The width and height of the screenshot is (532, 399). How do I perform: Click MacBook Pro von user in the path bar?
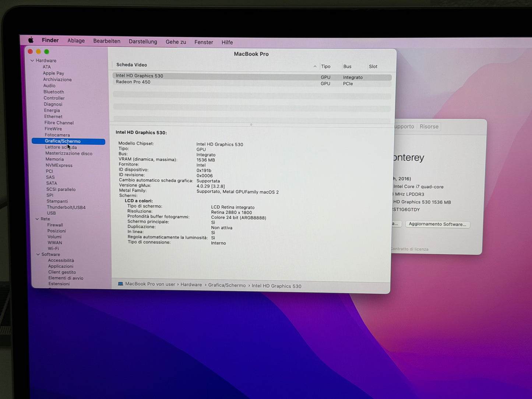click(x=150, y=284)
